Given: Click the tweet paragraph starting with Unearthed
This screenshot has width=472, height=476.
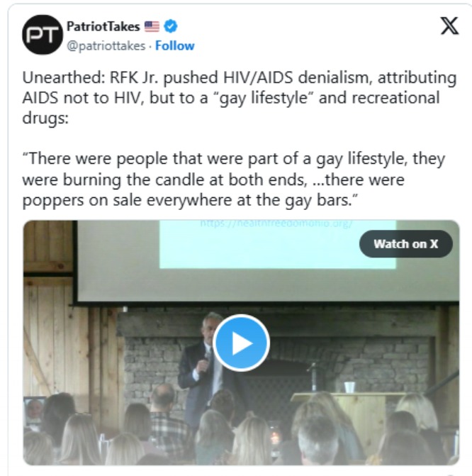Looking at the screenshot, I should [x=240, y=98].
